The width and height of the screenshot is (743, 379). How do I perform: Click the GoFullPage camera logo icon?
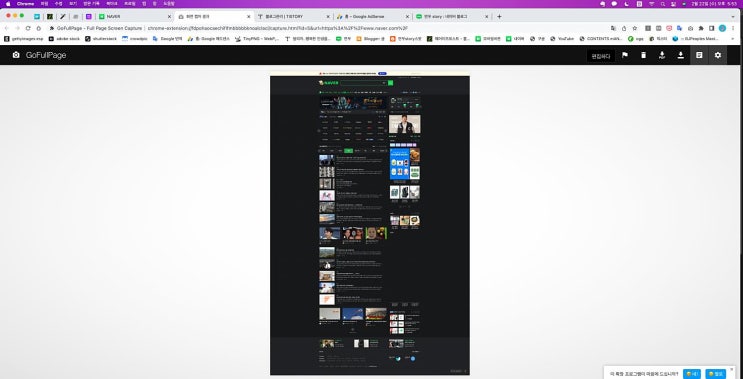pos(16,55)
